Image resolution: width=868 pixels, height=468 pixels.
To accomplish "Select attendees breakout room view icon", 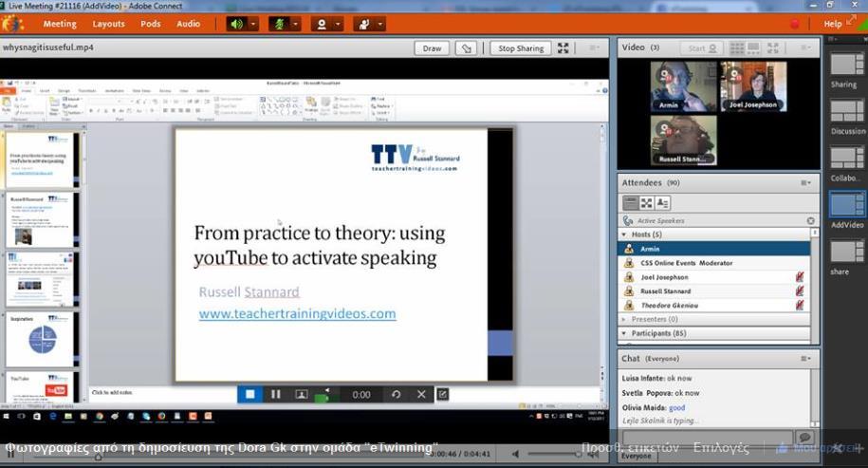I will pyautogui.click(x=646, y=203).
